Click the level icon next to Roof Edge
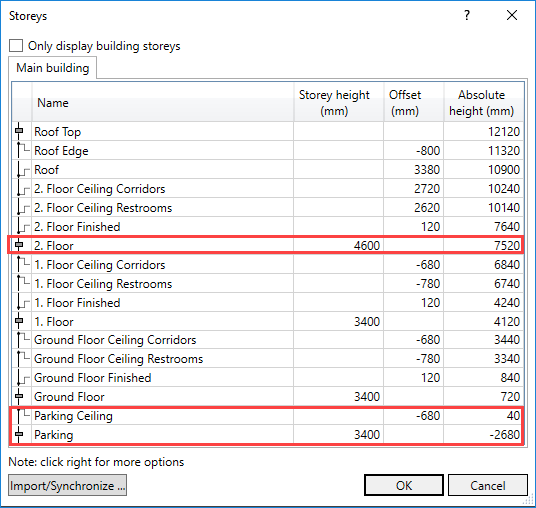The width and height of the screenshot is (536, 508). (23, 150)
